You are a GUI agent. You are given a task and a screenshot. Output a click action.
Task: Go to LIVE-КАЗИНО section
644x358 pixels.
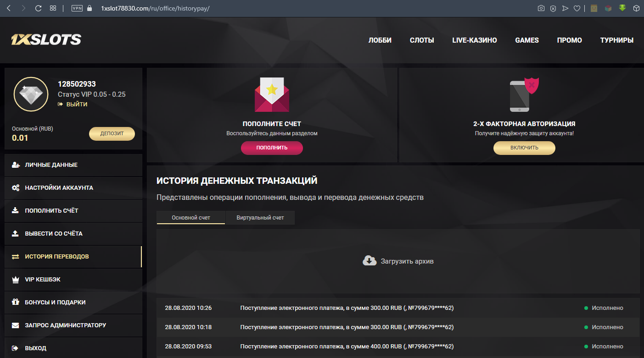(475, 40)
